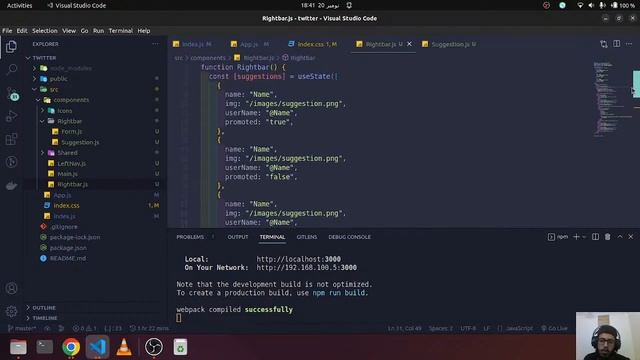The width and height of the screenshot is (640, 360).
Task: Open VLC media player from the dock
Action: [x=124, y=347]
